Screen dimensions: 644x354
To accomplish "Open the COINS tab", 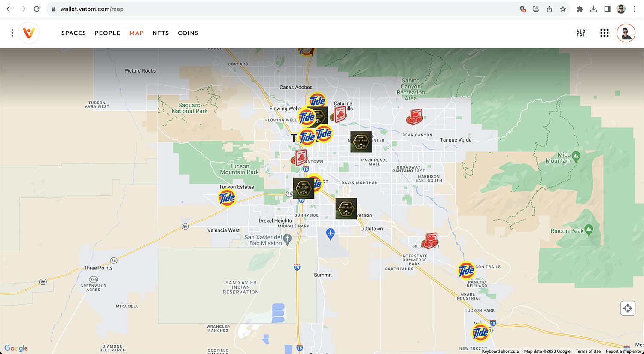I will [188, 33].
